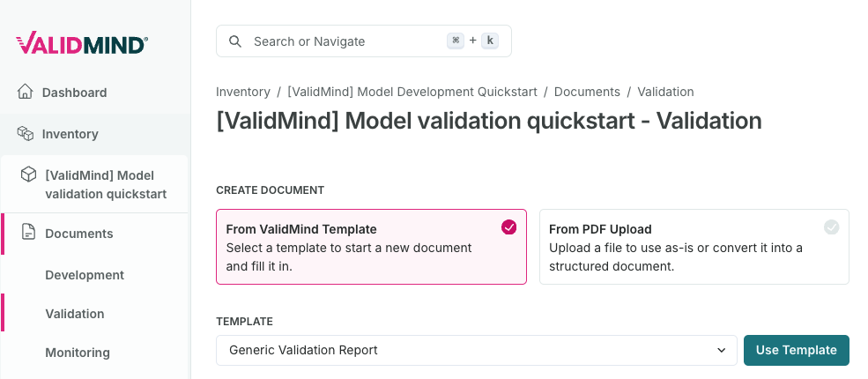Viewport: 868px width, 379px height.
Task: Open the Generic Validation Report dropdown
Action: pos(477,350)
